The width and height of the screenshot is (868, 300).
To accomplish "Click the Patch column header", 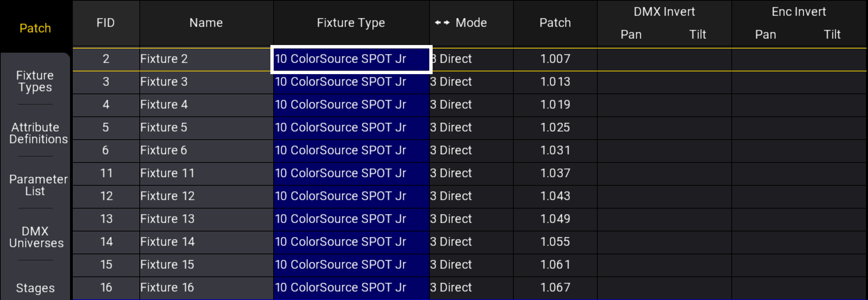I will (x=555, y=23).
